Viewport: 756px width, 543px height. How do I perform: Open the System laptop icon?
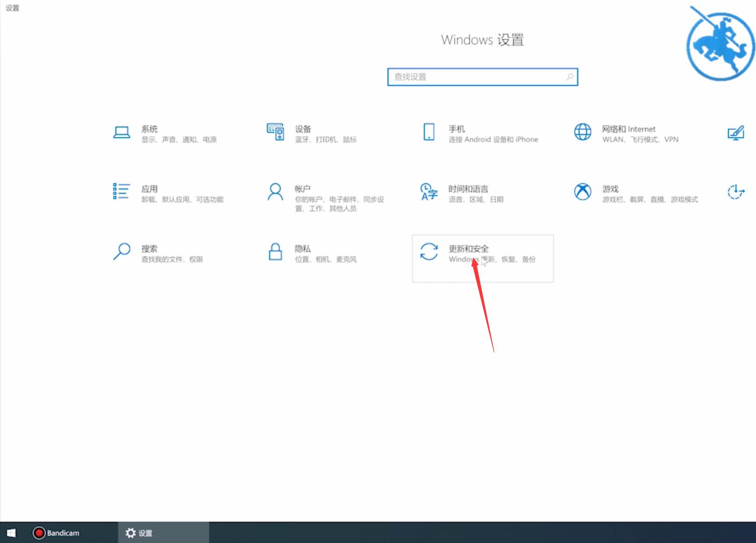click(x=122, y=132)
